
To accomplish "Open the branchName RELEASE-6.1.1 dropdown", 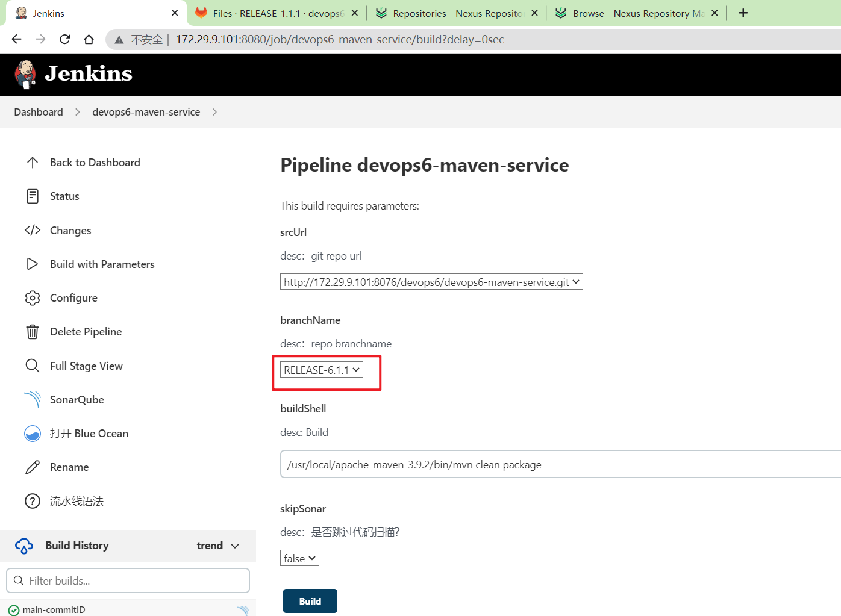I will 322,370.
